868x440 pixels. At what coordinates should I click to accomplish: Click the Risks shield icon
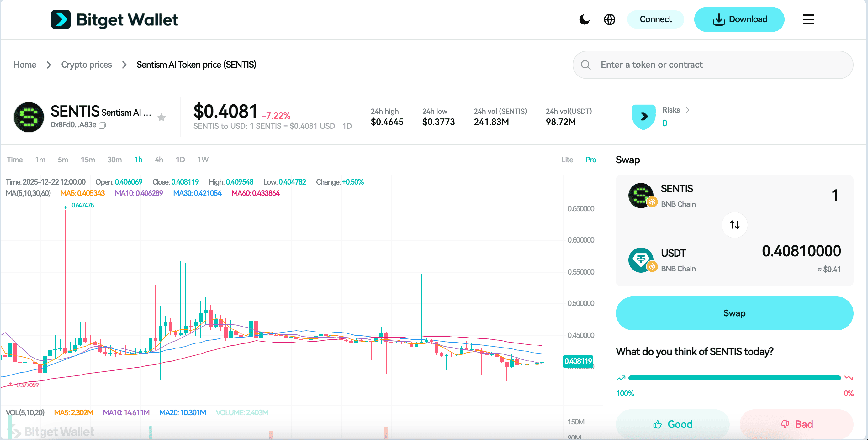tap(643, 117)
